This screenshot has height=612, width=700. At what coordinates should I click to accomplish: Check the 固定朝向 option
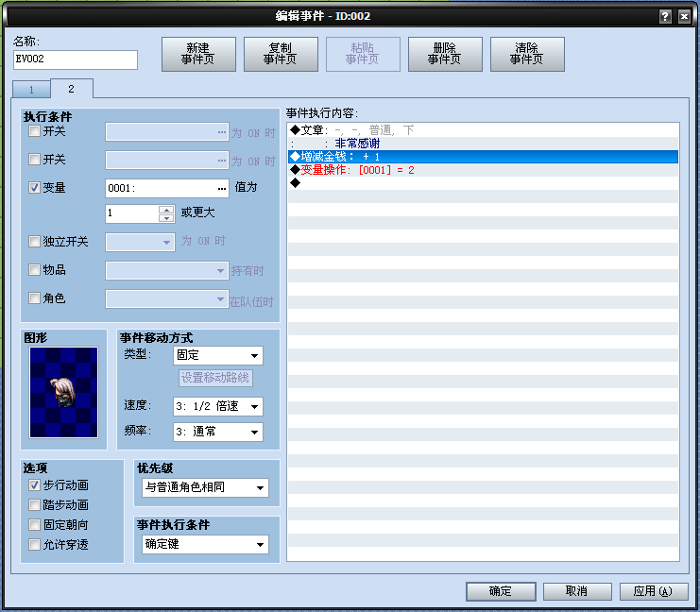(34, 524)
